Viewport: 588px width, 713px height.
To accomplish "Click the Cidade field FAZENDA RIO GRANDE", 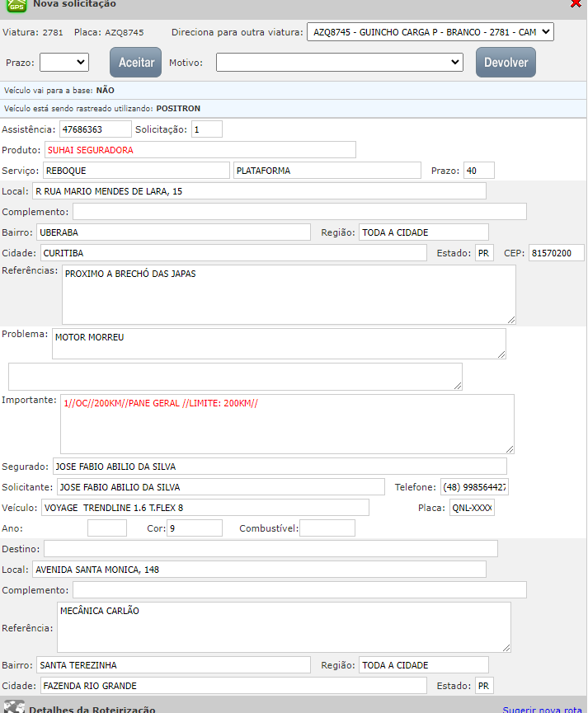I will pyautogui.click(x=233, y=685).
